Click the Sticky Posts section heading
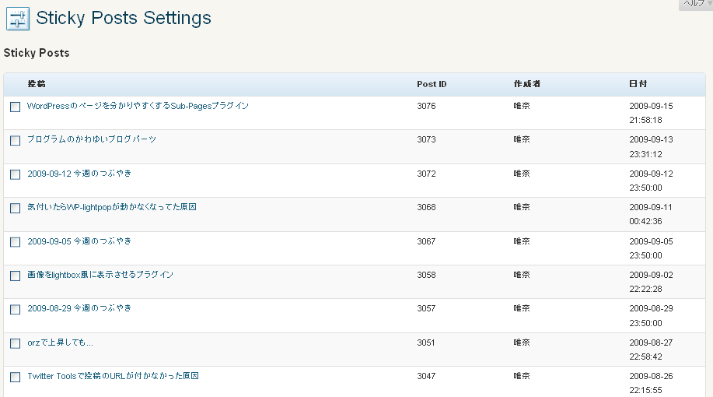The width and height of the screenshot is (713, 397). [36, 53]
